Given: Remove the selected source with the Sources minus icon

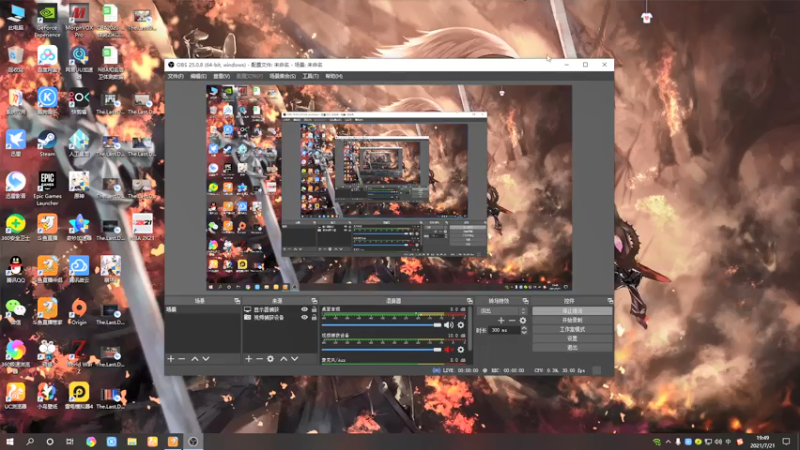Looking at the screenshot, I should coord(259,359).
